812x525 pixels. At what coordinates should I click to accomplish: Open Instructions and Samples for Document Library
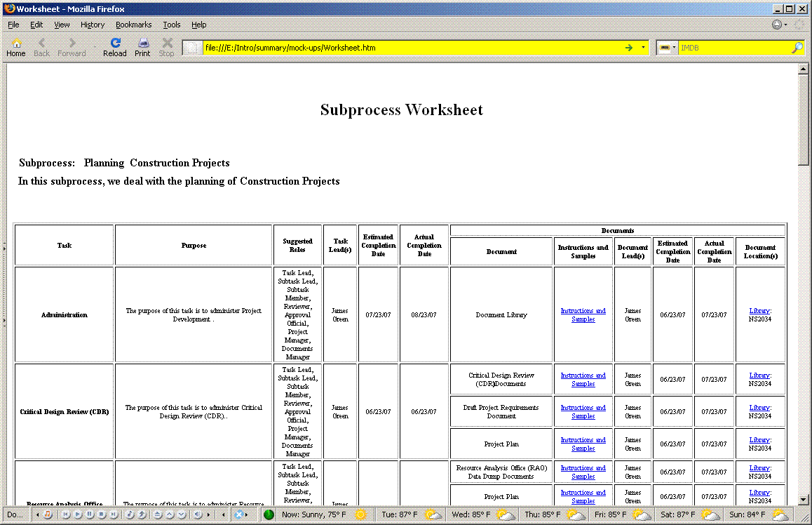click(x=583, y=315)
